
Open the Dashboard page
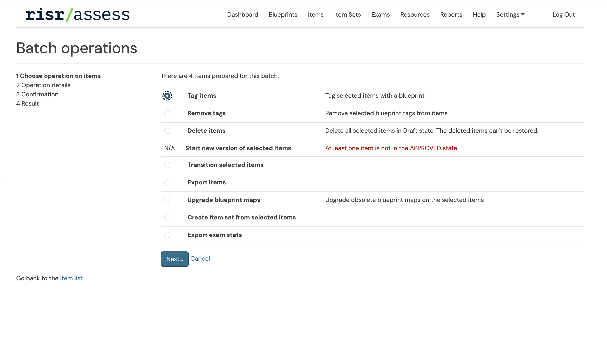click(243, 15)
